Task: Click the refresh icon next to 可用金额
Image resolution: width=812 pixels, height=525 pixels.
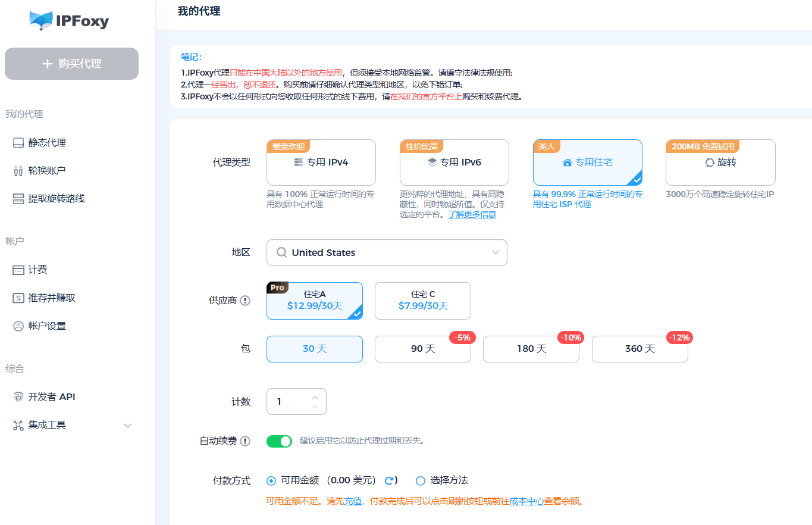Action: [390, 480]
